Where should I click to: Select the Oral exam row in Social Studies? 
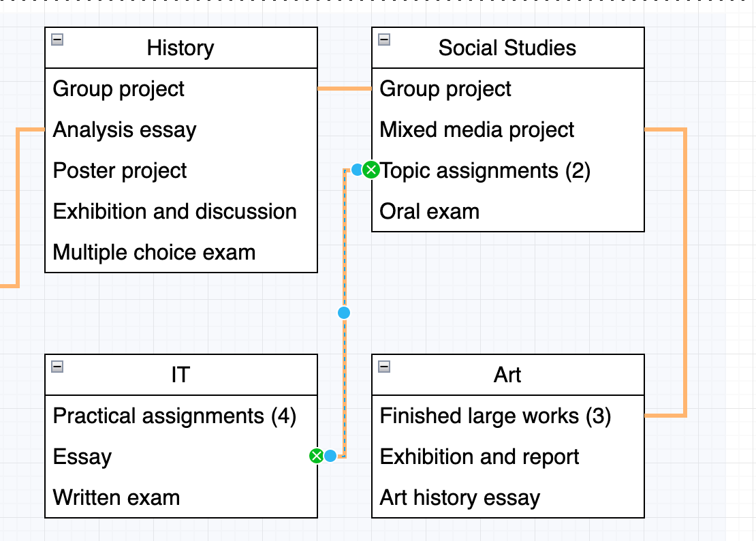[429, 211]
